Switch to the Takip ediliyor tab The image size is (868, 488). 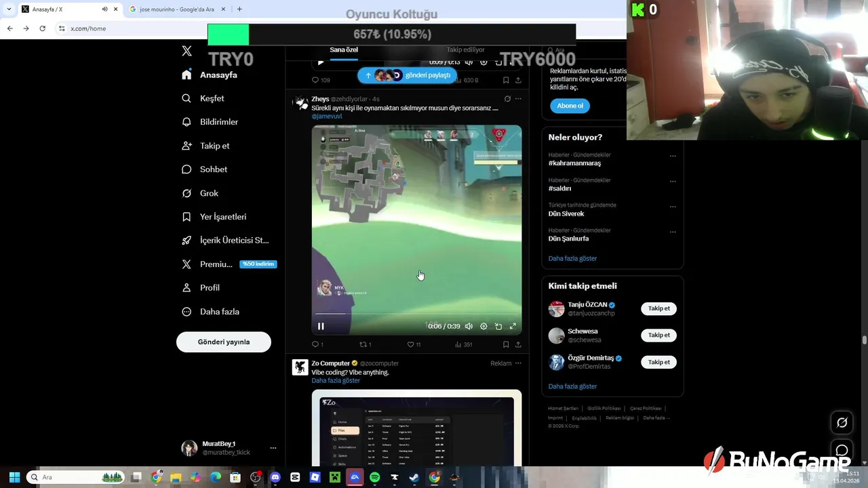click(465, 50)
